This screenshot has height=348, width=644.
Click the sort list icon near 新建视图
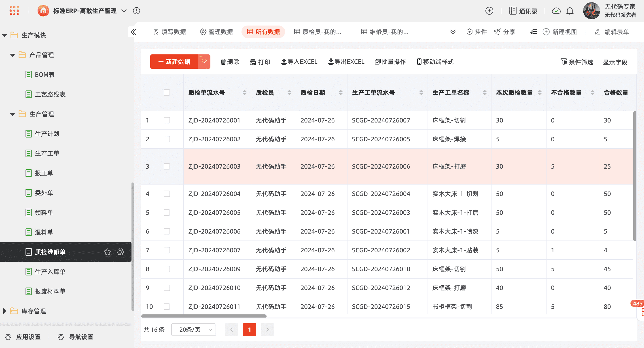point(534,32)
